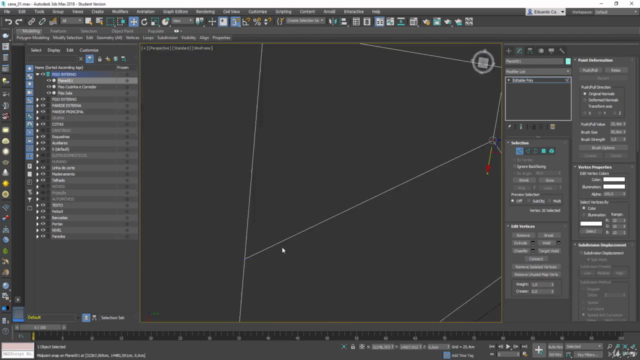640x360 pixels.
Task: Open the Rendering menu
Action: (205, 12)
